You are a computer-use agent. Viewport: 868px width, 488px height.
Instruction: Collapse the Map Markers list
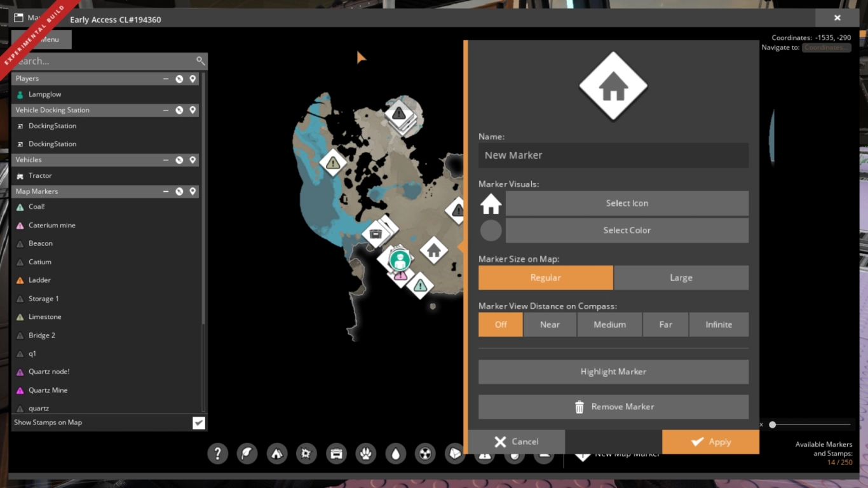click(165, 191)
